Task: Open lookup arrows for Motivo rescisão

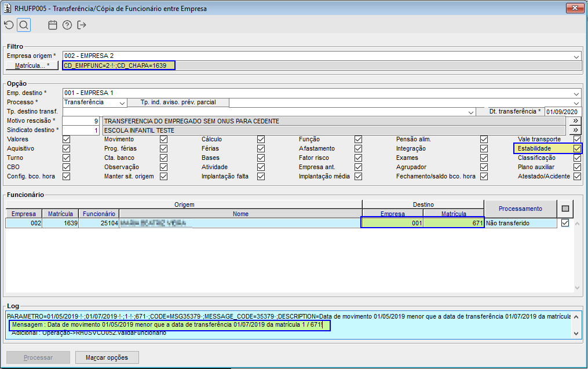Action: coord(575,120)
